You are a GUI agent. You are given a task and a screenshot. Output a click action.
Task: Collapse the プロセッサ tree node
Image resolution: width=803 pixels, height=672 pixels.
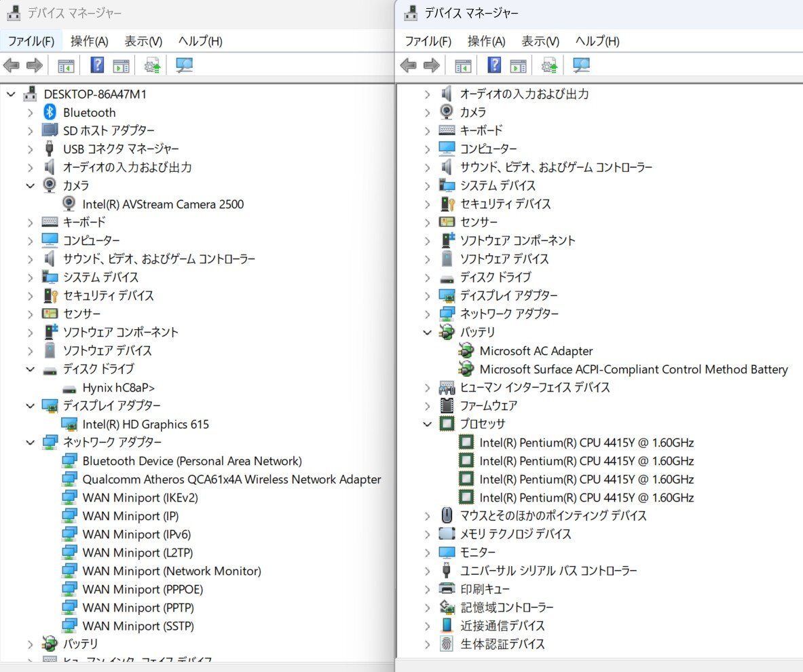coord(426,424)
